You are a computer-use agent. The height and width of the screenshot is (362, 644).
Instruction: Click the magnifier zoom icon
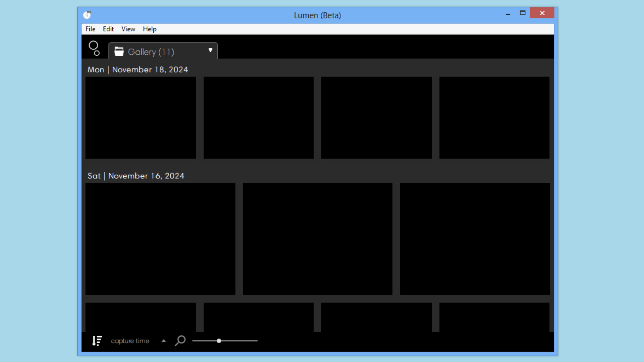(x=180, y=341)
